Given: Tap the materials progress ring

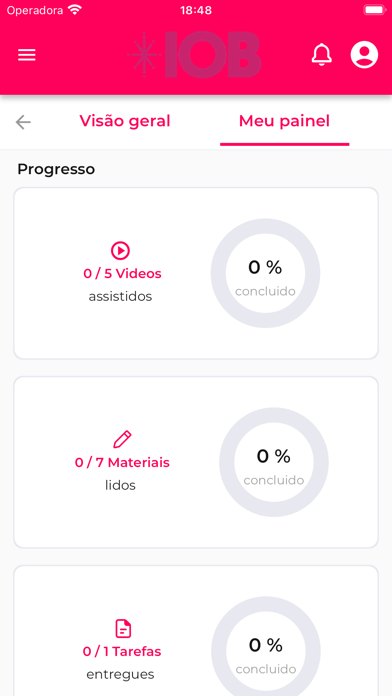Looking at the screenshot, I should click(274, 462).
